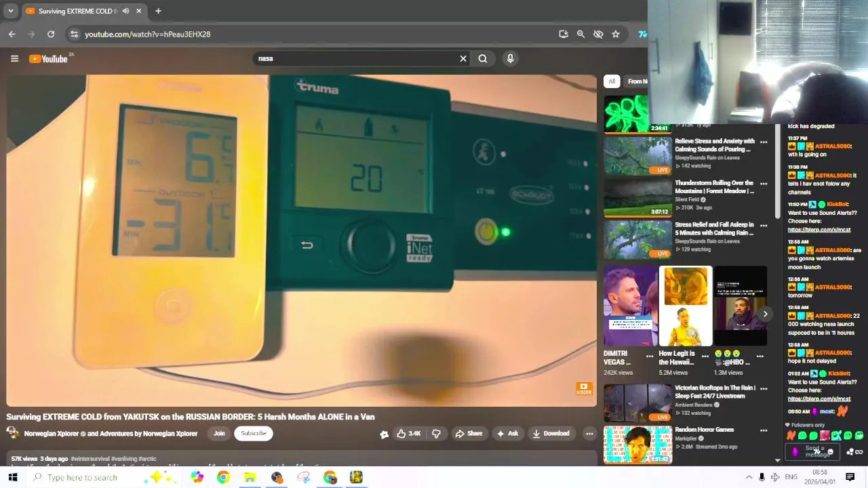The image size is (868, 488).
Task: Open options for DIMITRI VEGAS short
Action: click(650, 355)
